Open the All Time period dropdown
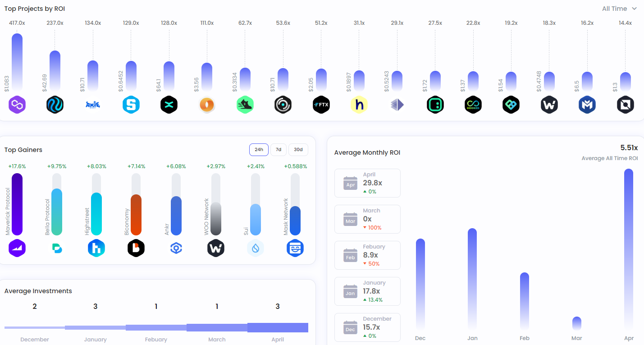Image resolution: width=644 pixels, height=345 pixels. pyautogui.click(x=620, y=9)
